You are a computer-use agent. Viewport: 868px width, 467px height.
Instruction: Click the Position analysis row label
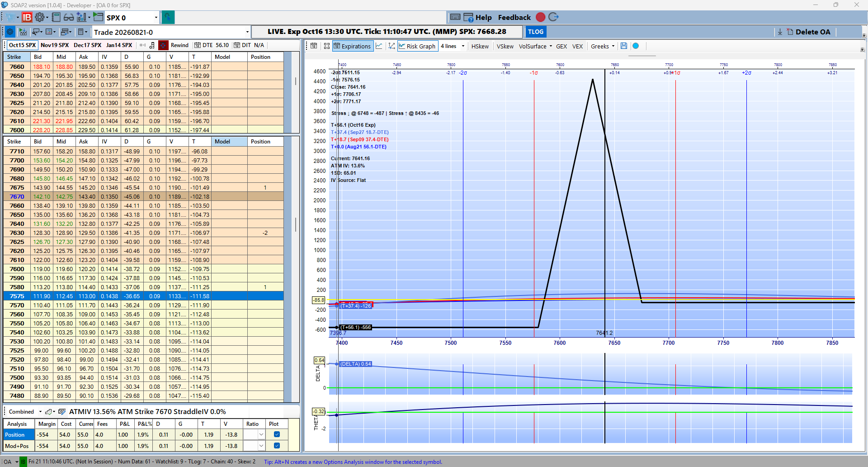[x=19, y=434]
